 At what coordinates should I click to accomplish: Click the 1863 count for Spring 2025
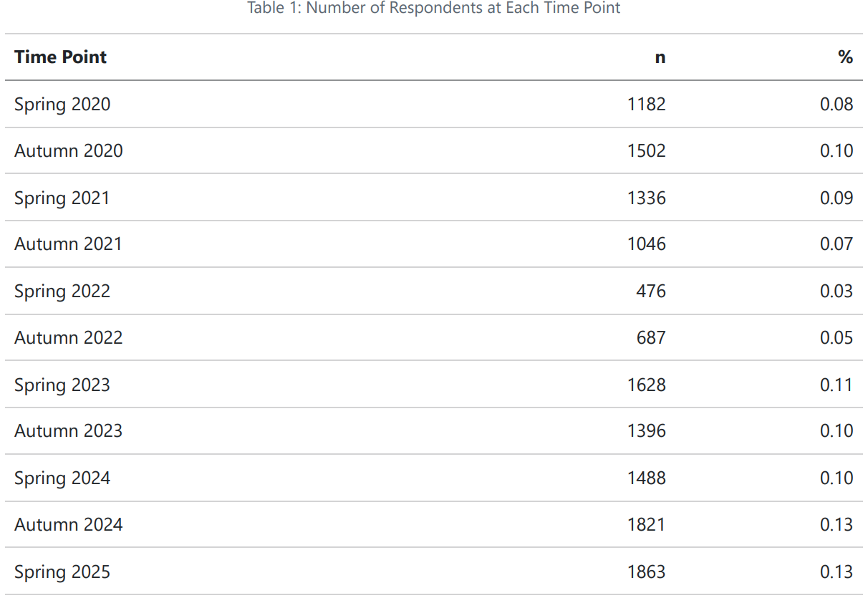tap(646, 572)
